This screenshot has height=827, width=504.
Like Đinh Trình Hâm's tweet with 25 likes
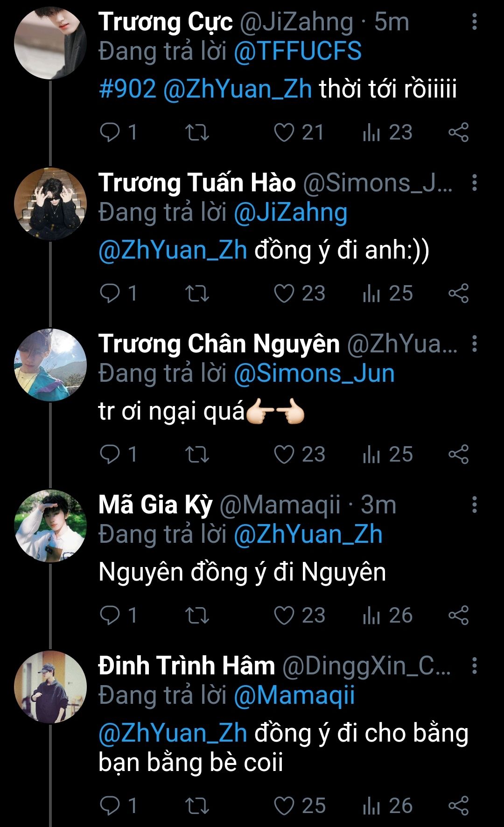click(299, 806)
